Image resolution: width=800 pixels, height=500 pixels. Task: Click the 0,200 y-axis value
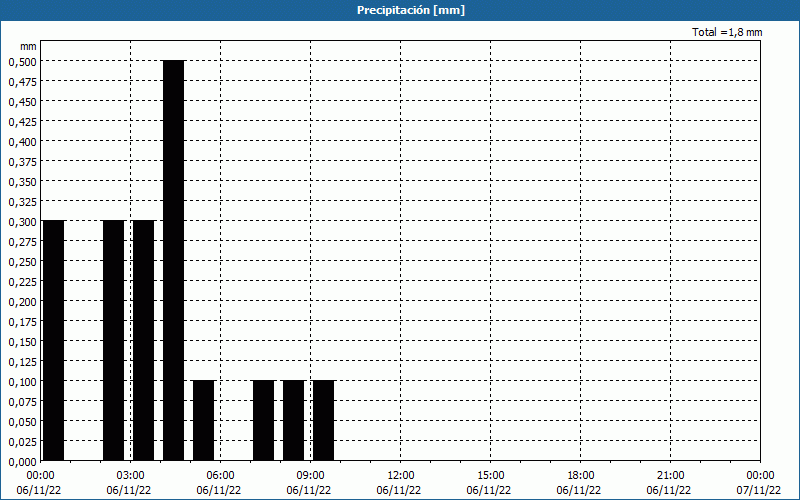(22, 302)
